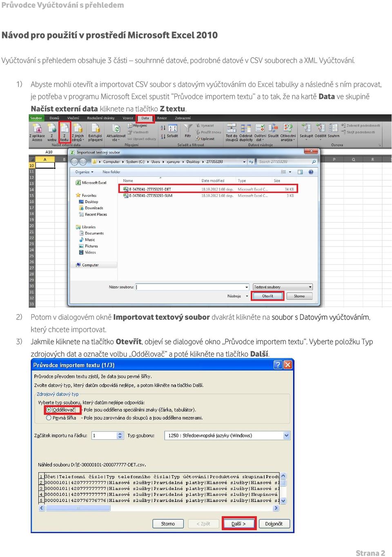Click 'Text do sloupců' icon
The image size is (392, 557).
[232, 132]
